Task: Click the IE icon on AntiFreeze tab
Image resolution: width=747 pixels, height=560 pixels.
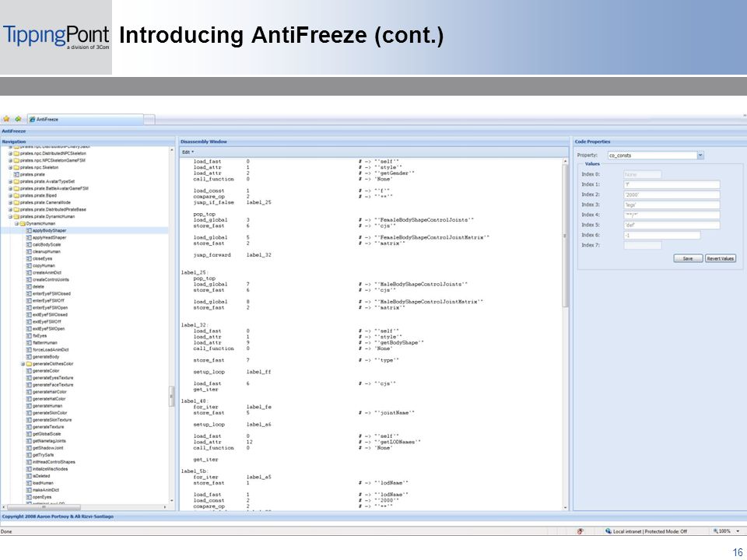Action: coord(33,120)
